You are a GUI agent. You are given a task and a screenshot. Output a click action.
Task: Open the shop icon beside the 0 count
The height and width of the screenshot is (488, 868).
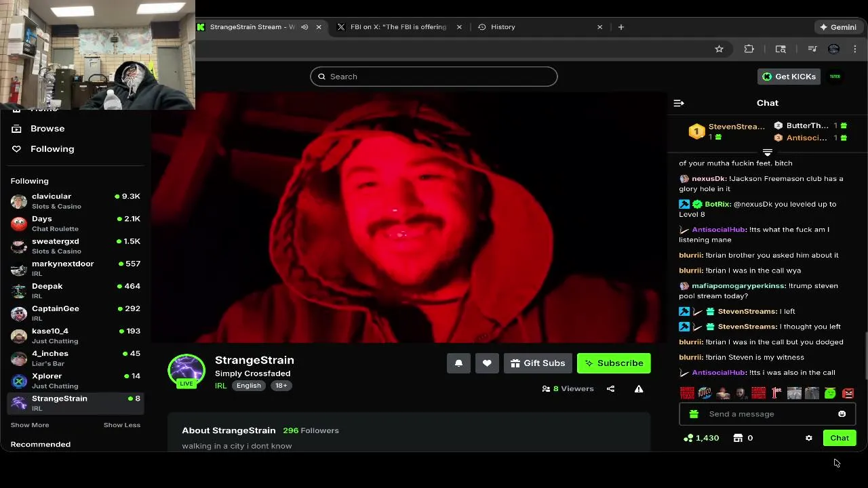738,438
